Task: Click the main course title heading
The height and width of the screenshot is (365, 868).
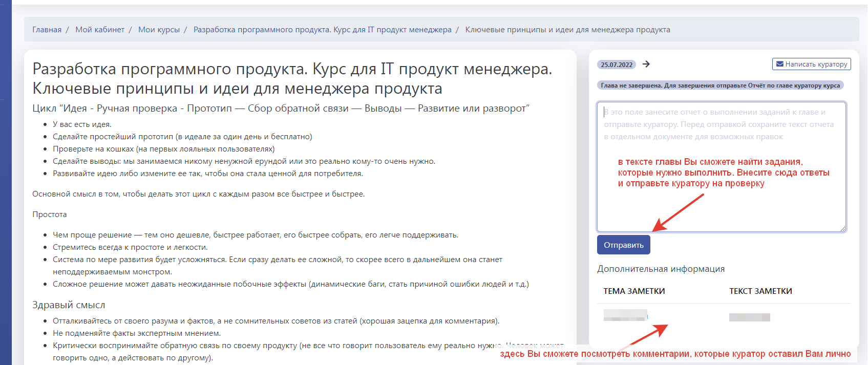Action: click(x=292, y=78)
